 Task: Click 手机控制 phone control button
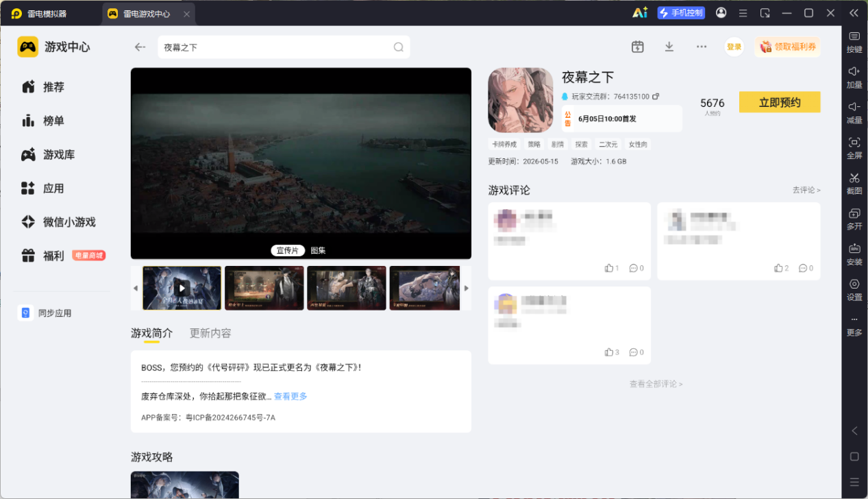681,13
